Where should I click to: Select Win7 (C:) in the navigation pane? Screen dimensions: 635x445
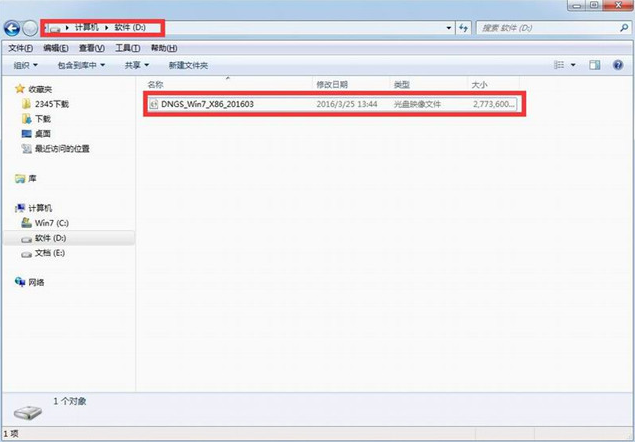pos(52,223)
